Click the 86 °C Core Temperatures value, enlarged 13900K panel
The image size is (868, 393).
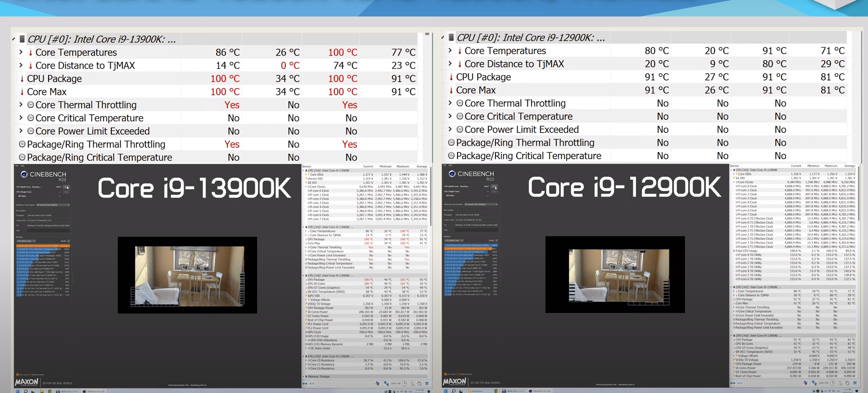tap(227, 52)
